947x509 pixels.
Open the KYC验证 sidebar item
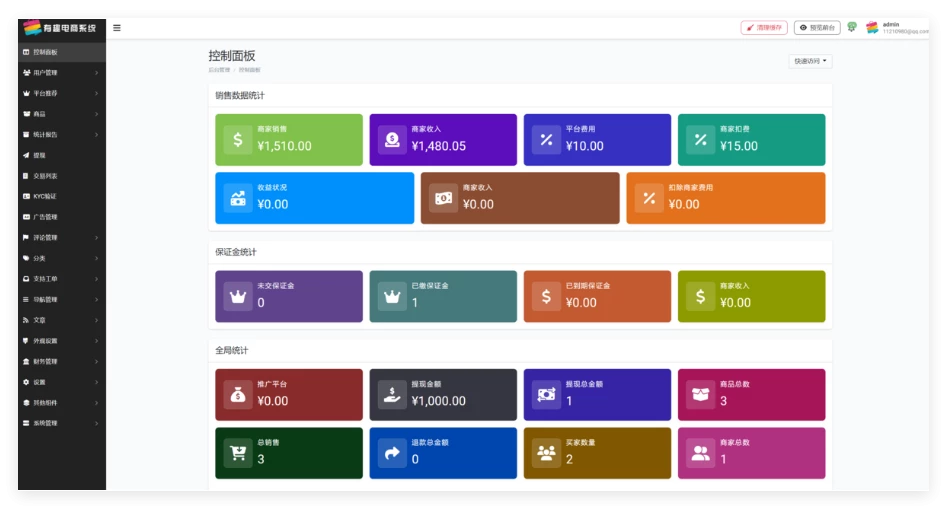pyautogui.click(x=45, y=196)
